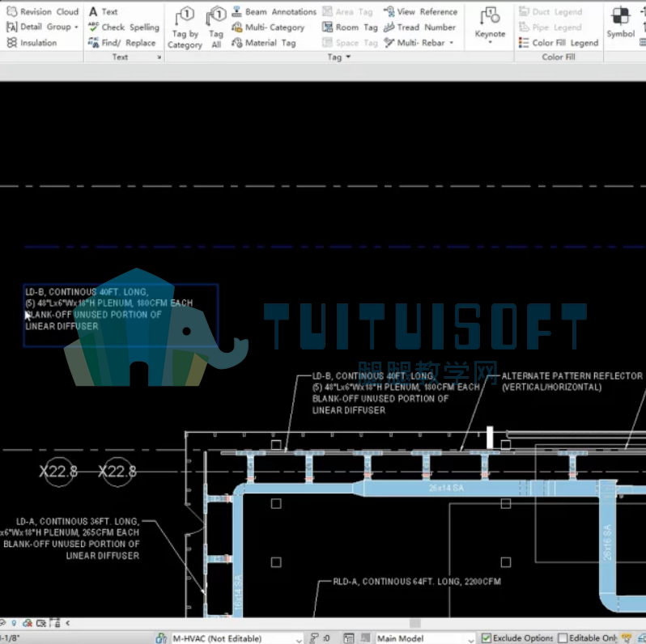The image size is (646, 644).
Task: Click the worksets icon beside M-HVAC
Action: coord(160,638)
